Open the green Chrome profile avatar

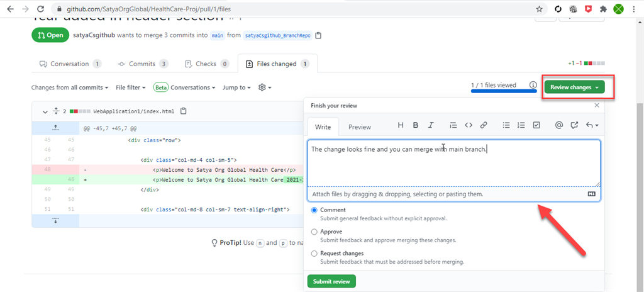pyautogui.click(x=619, y=9)
